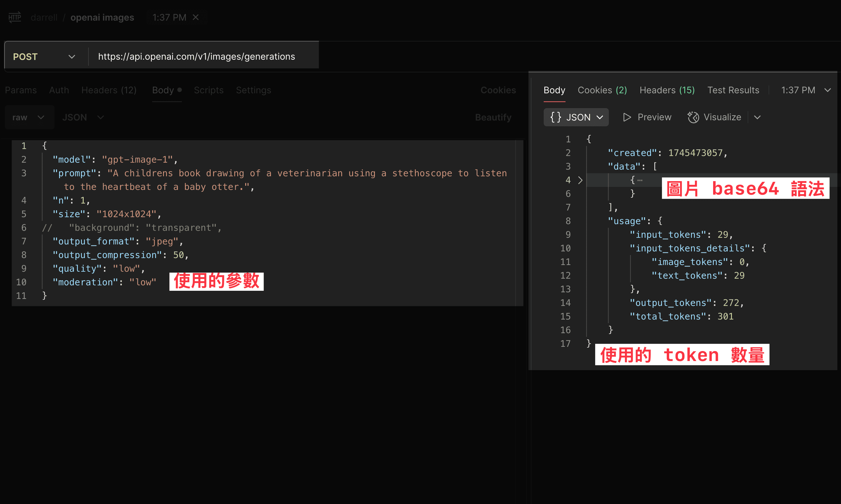Image resolution: width=841 pixels, height=504 pixels.
Task: Switch to the Auth tab
Action: [x=59, y=90]
